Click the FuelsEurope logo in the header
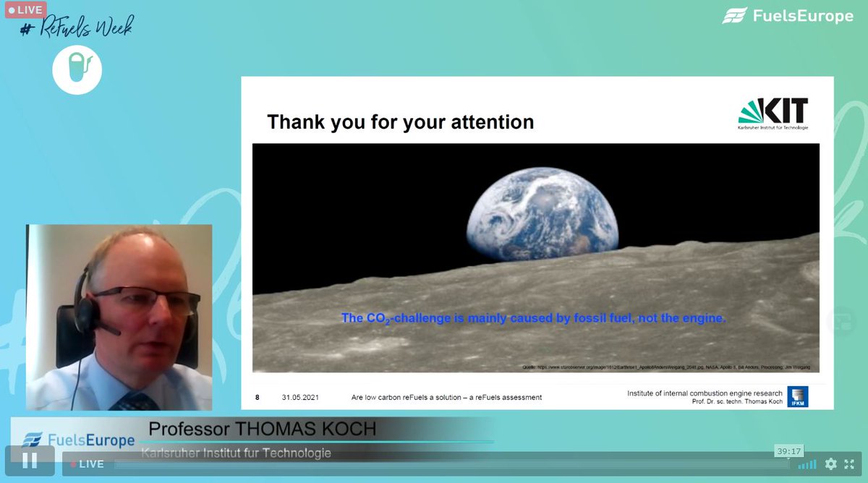Screen dimensions: 868x483 pyautogui.click(x=788, y=16)
